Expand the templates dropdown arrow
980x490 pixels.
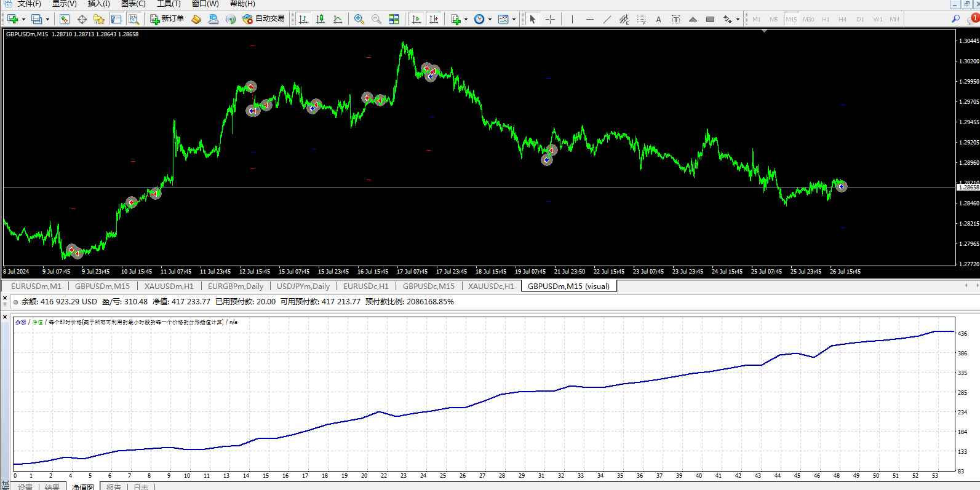[x=514, y=19]
